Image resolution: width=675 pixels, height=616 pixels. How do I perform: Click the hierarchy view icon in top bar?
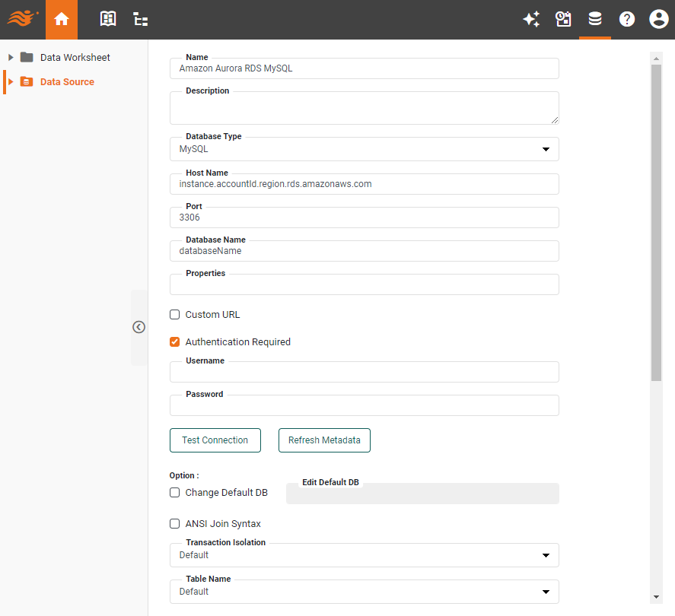[x=140, y=19]
